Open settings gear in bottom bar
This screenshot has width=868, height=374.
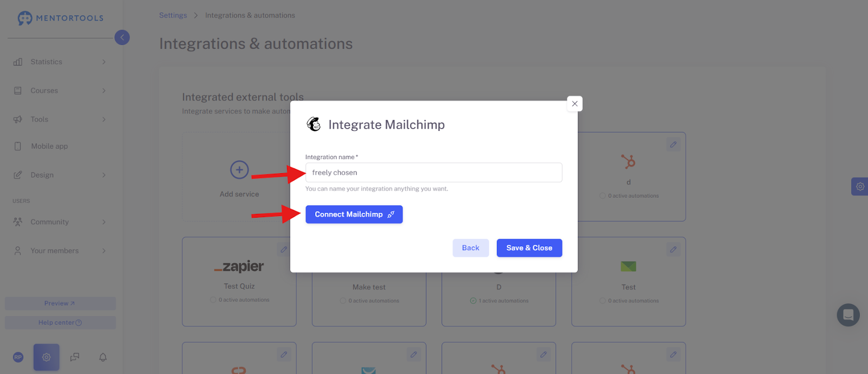[x=47, y=357]
